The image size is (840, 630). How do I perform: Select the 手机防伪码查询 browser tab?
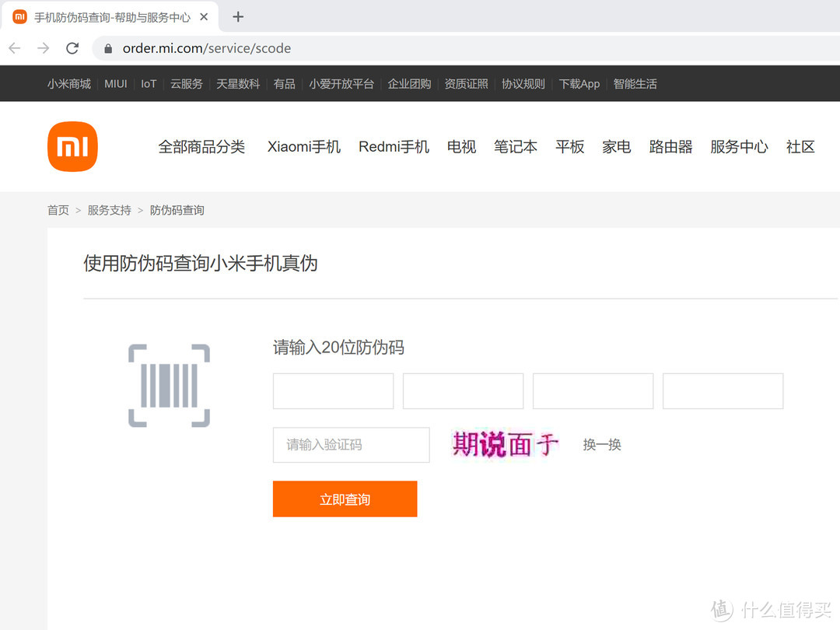[110, 17]
